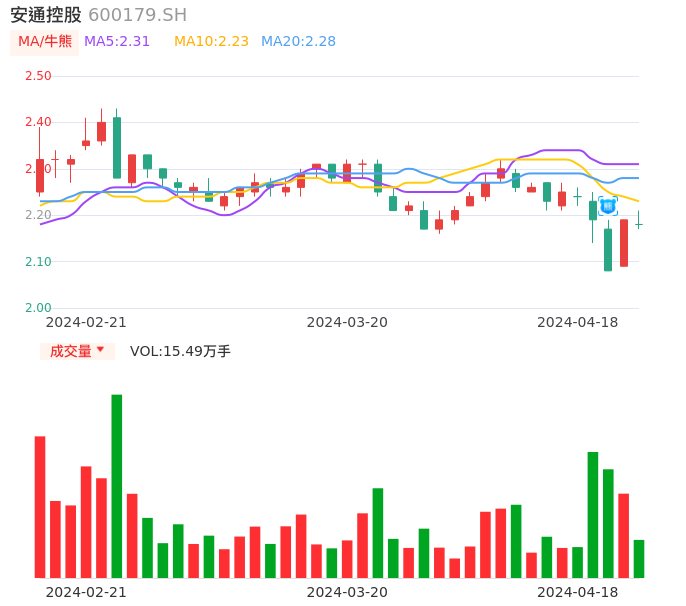
Task: Select the MA/牛熊 indicator tab
Action: 45,42
